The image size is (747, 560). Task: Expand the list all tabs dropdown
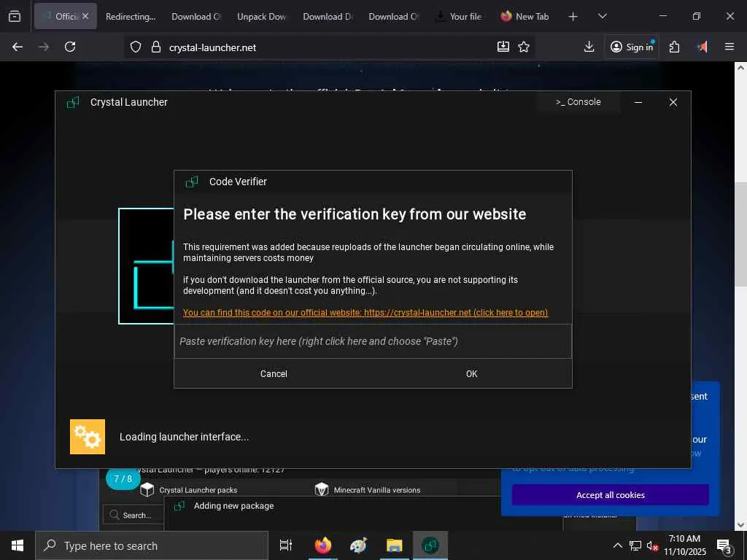point(602,17)
